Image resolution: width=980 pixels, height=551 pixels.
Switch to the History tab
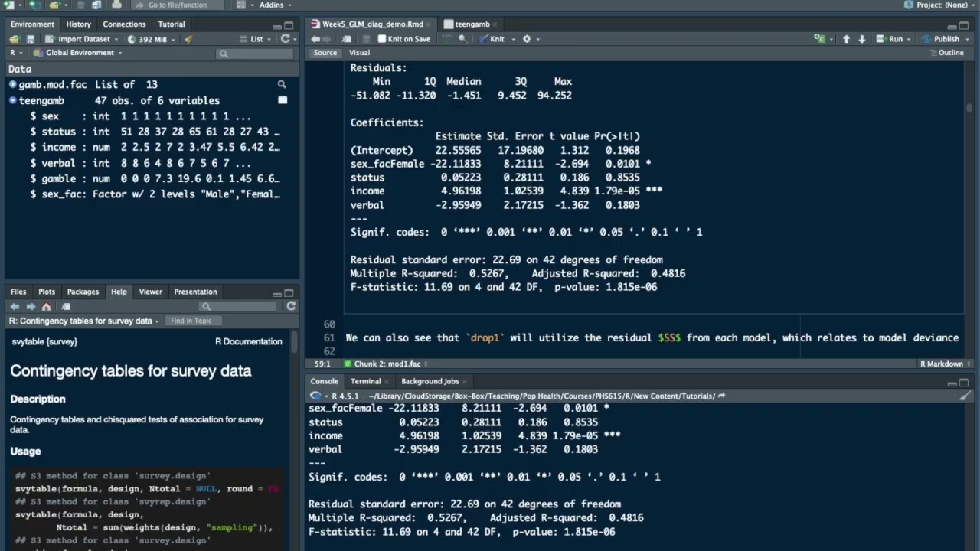[78, 24]
